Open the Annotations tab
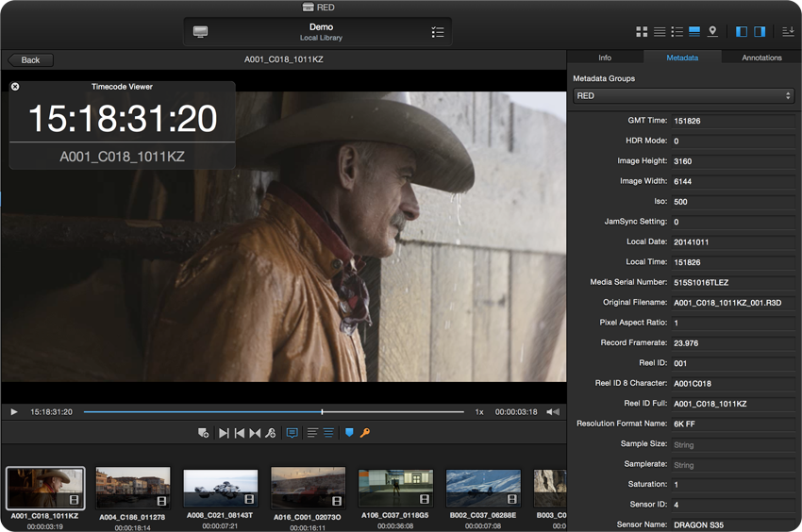This screenshot has width=802, height=532. [761, 58]
